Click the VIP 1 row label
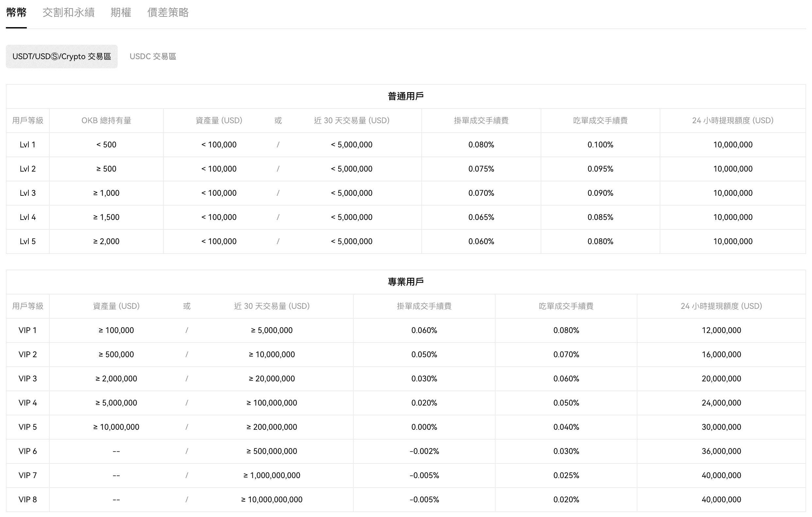 click(28, 330)
